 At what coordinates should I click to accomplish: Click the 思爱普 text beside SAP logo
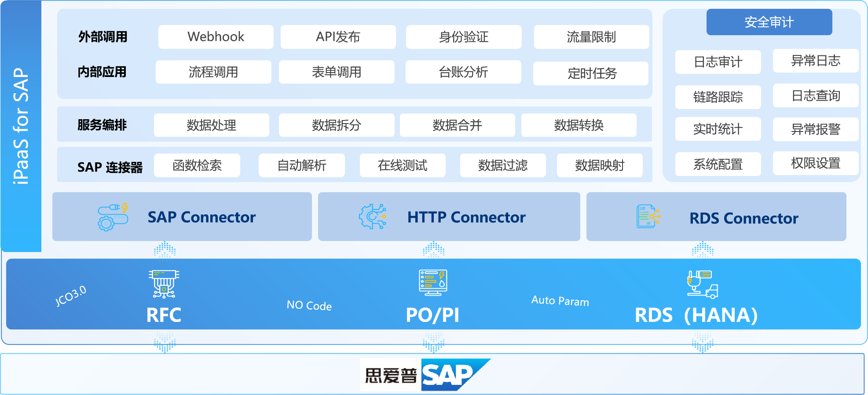coord(391,376)
